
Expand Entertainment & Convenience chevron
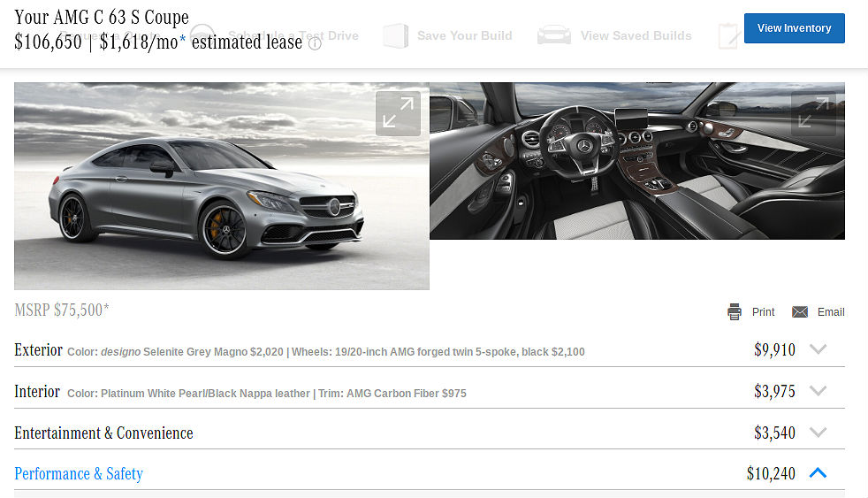818,432
